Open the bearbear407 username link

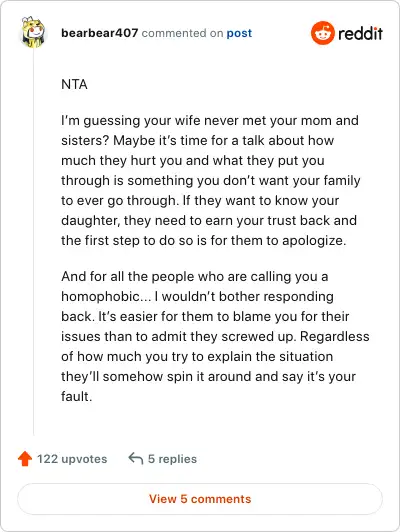99,33
